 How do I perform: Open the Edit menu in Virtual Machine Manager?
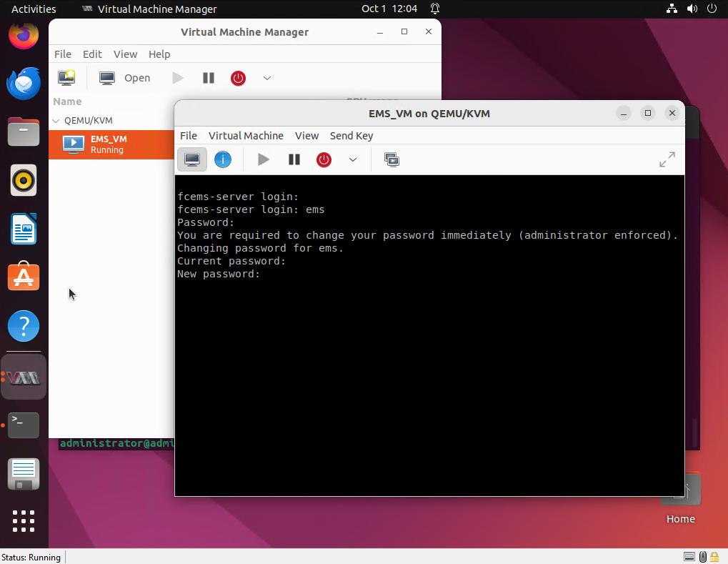[92, 54]
